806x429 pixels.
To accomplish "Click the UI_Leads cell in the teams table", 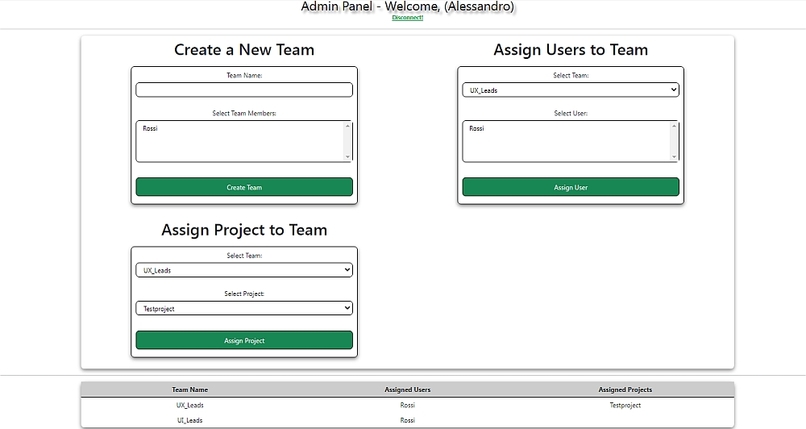I will coord(190,420).
